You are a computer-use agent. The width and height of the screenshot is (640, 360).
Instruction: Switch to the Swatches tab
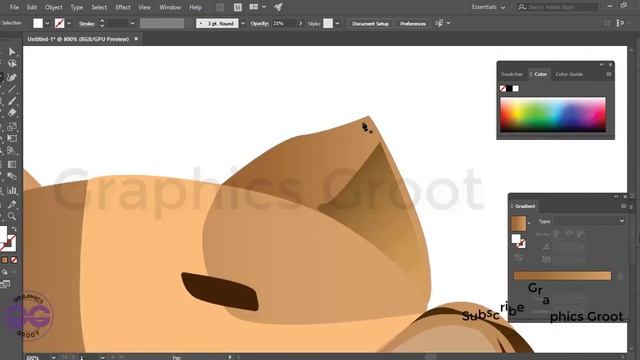[512, 74]
